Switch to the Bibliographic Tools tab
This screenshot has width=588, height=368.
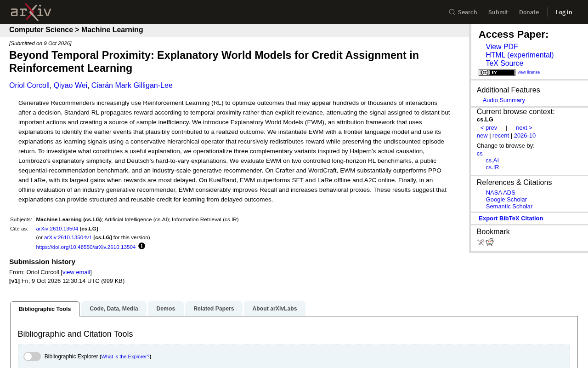[x=45, y=309]
